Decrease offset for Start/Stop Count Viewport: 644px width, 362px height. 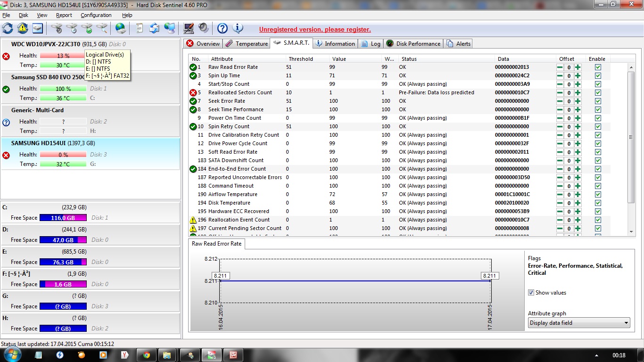click(560, 84)
